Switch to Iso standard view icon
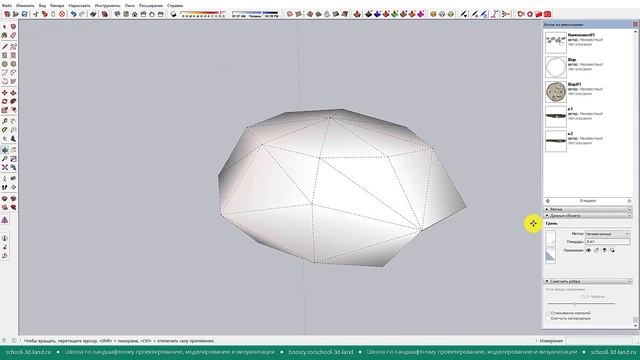The width and height of the screenshot is (640, 360). pos(117,14)
